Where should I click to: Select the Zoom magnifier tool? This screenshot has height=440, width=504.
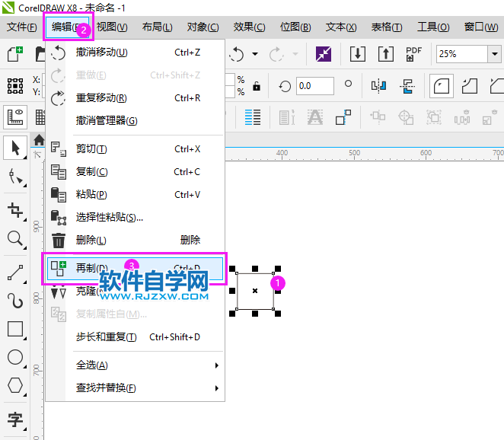pos(15,239)
